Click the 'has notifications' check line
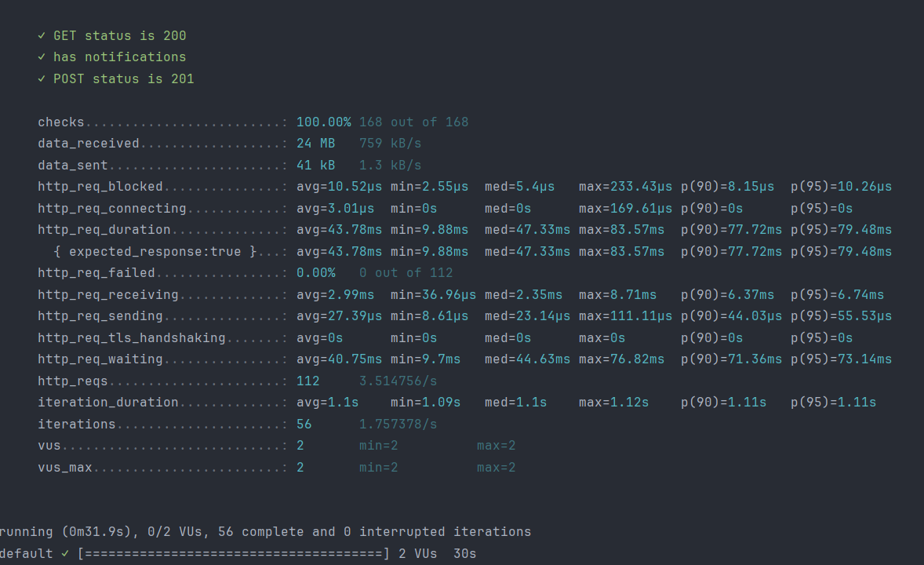 coord(112,57)
